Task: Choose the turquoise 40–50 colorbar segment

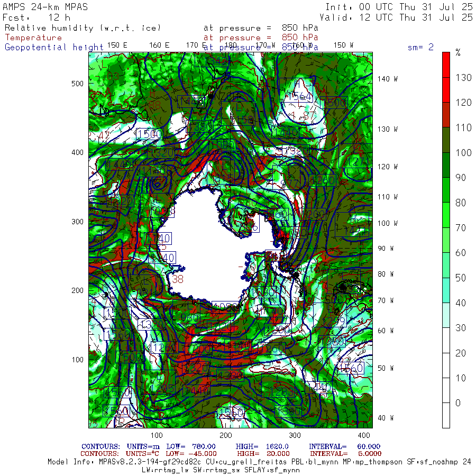Action: pyautogui.click(x=446, y=290)
